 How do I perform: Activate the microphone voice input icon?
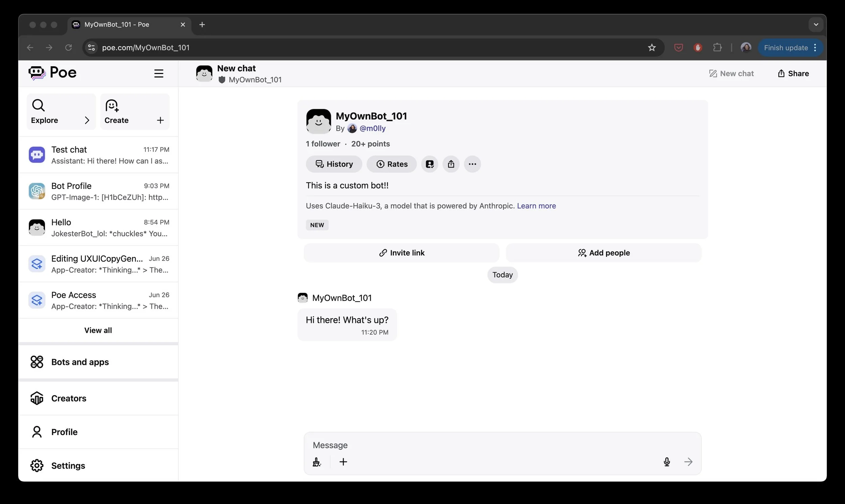pos(667,462)
